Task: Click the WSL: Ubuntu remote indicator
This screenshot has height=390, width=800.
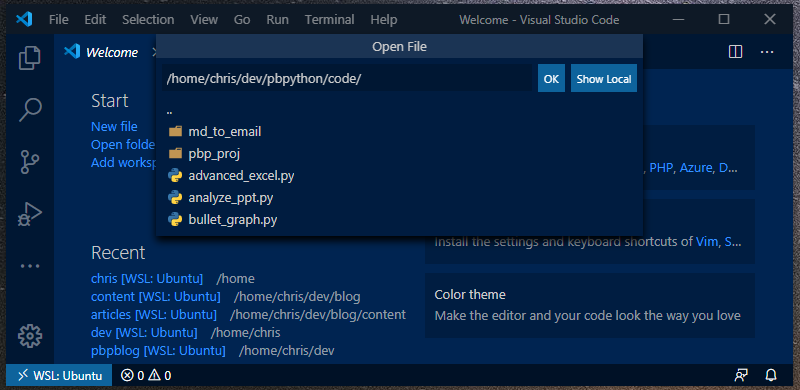Action: [59, 376]
